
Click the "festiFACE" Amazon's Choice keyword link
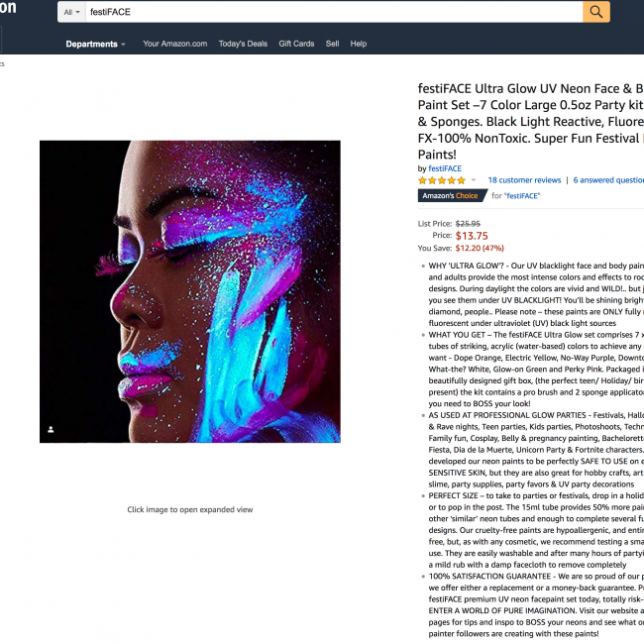[x=521, y=196]
